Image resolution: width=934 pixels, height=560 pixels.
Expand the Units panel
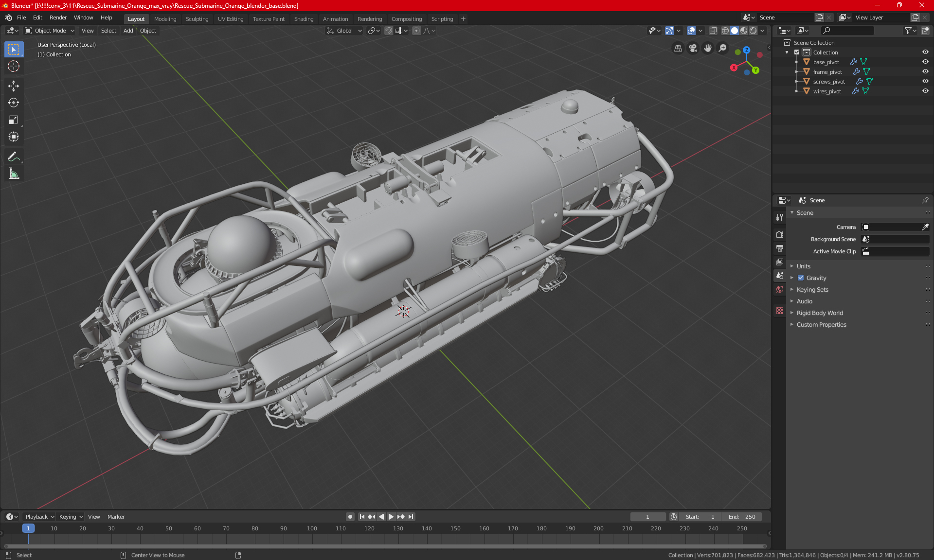click(x=804, y=266)
